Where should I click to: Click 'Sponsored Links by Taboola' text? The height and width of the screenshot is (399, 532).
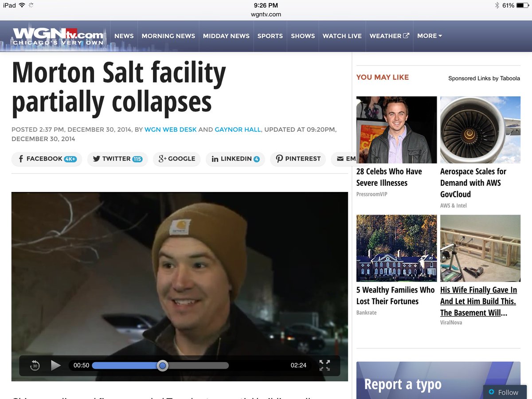point(484,78)
